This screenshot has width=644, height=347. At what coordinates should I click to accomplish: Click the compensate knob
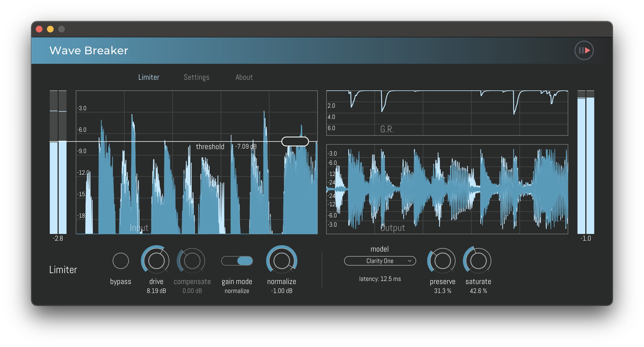191,261
